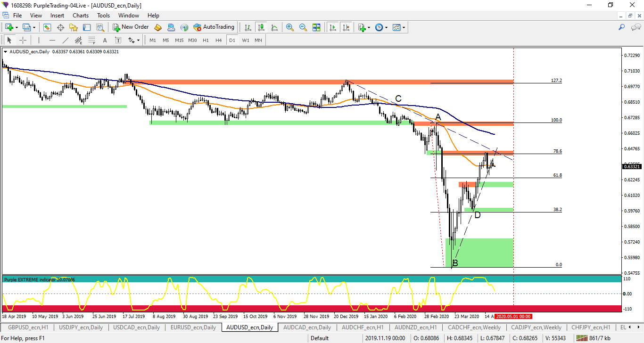Switch chart to H4 timeframe
644x343 pixels.
point(219,40)
